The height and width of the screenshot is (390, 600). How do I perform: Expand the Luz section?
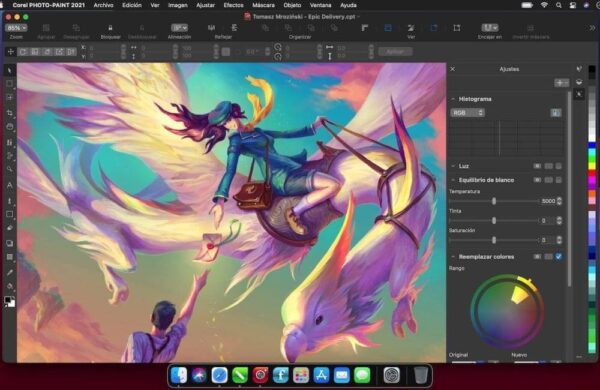453,166
